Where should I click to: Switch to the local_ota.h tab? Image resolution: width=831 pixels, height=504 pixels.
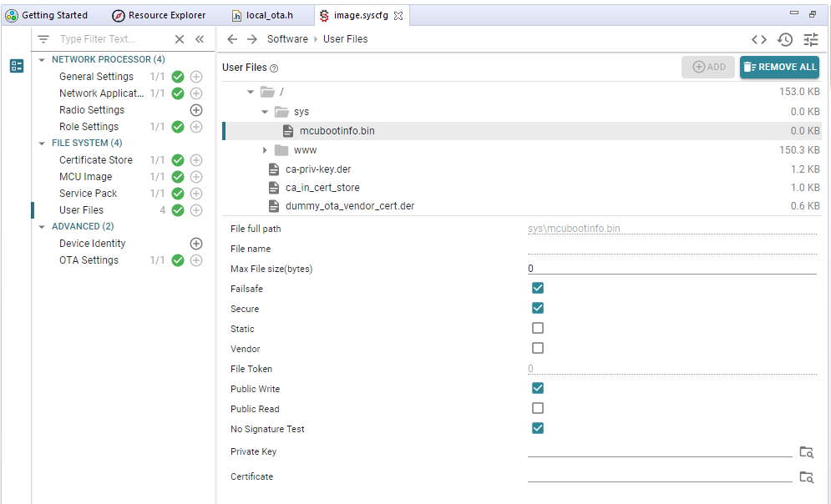tap(268, 15)
